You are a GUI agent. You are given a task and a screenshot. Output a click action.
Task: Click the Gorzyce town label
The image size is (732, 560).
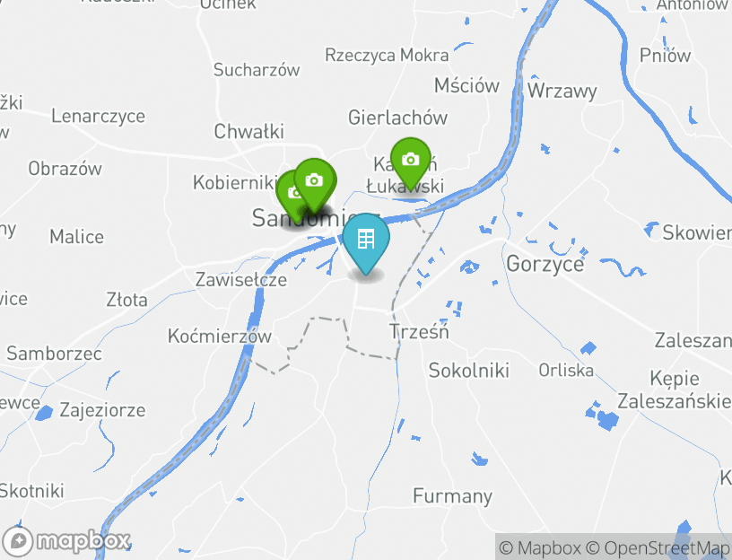[x=545, y=264]
